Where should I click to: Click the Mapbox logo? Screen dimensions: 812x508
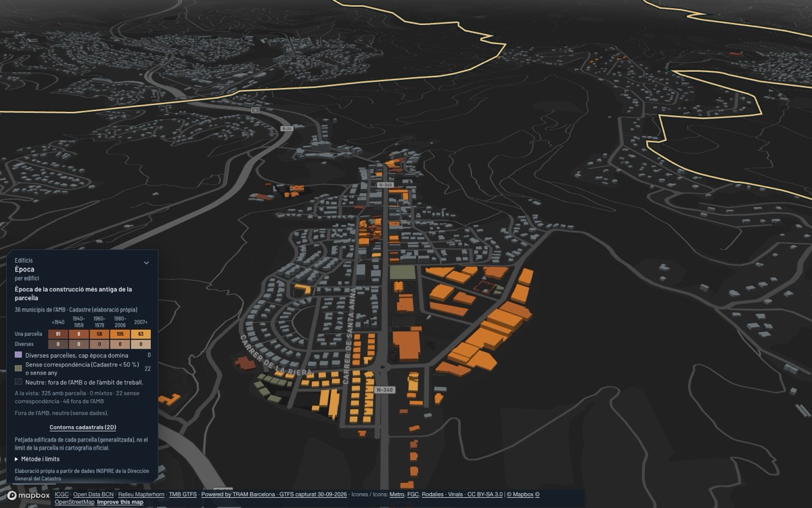click(x=29, y=495)
